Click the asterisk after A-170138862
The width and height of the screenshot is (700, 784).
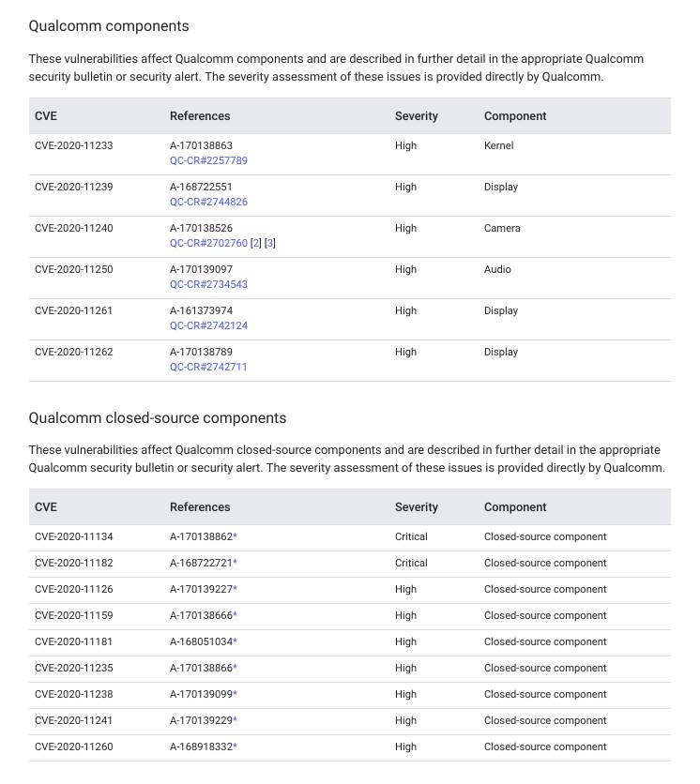click(x=236, y=536)
